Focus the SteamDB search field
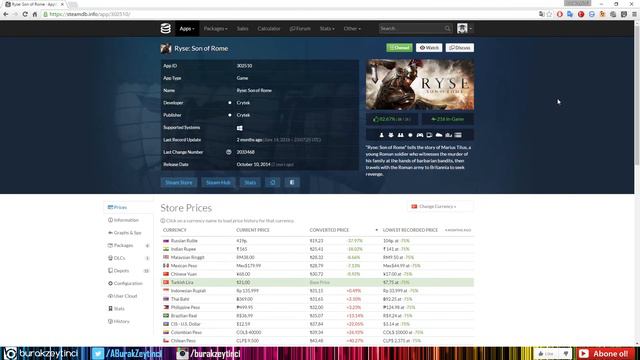Screen dimensions: 640x360 411,29
